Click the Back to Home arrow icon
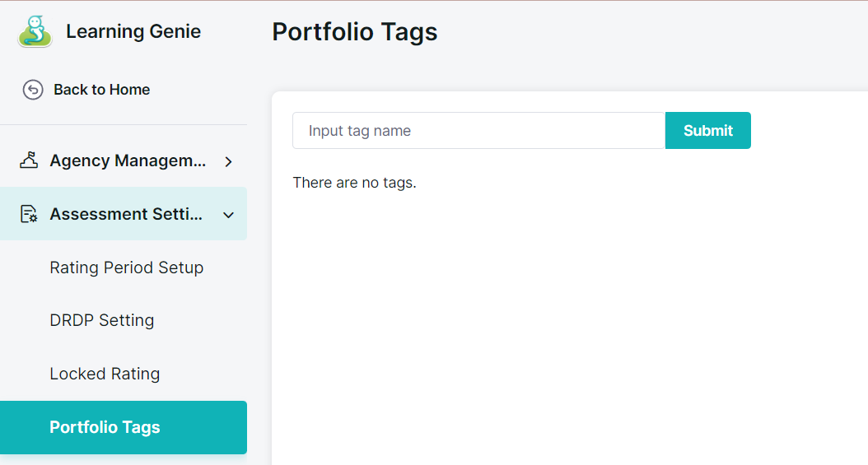The height and width of the screenshot is (465, 868). [x=33, y=90]
